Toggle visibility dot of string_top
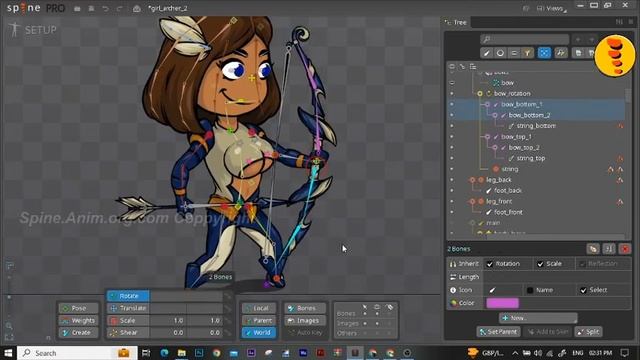The image size is (640, 360). pyautogui.click(x=452, y=158)
